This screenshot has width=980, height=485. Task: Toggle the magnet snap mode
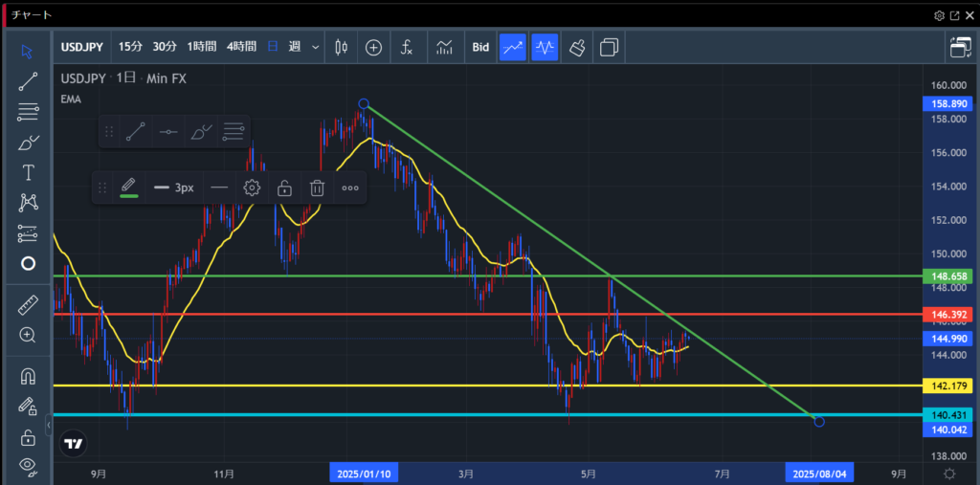28,376
